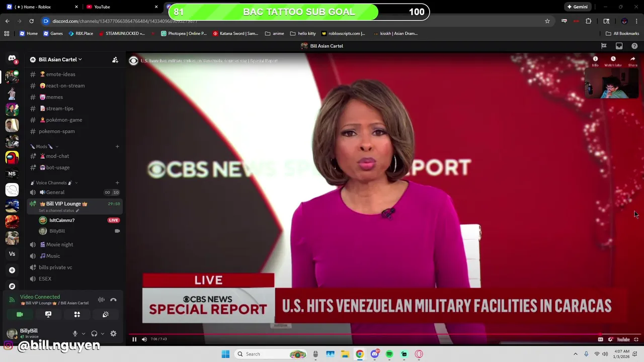
Task: Bookmark this page with star icon
Action: [547, 21]
